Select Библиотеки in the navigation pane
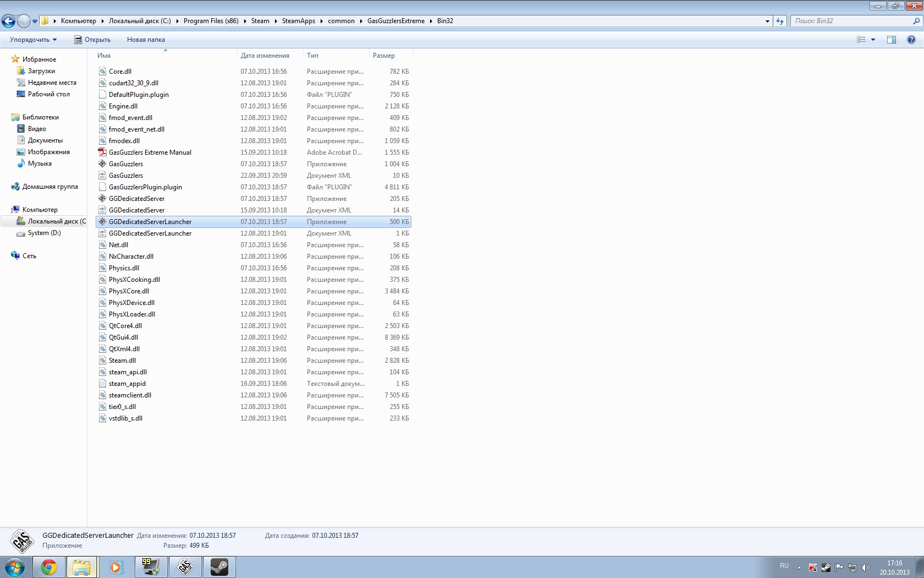924x578 pixels. click(x=40, y=117)
